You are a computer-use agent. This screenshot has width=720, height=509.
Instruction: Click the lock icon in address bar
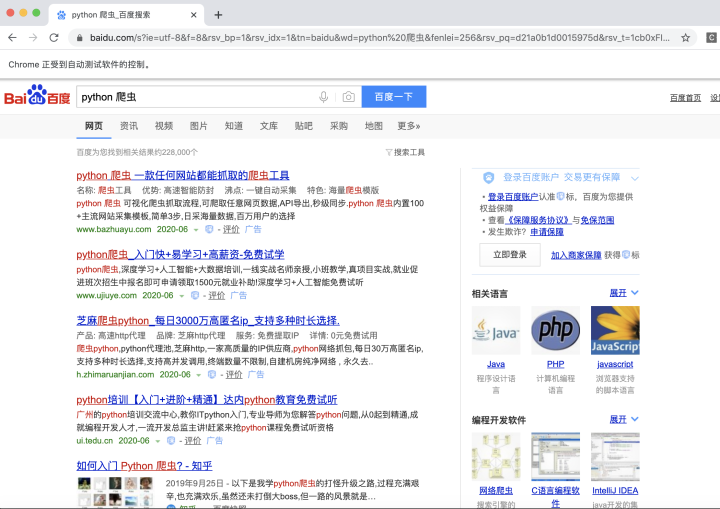point(79,38)
